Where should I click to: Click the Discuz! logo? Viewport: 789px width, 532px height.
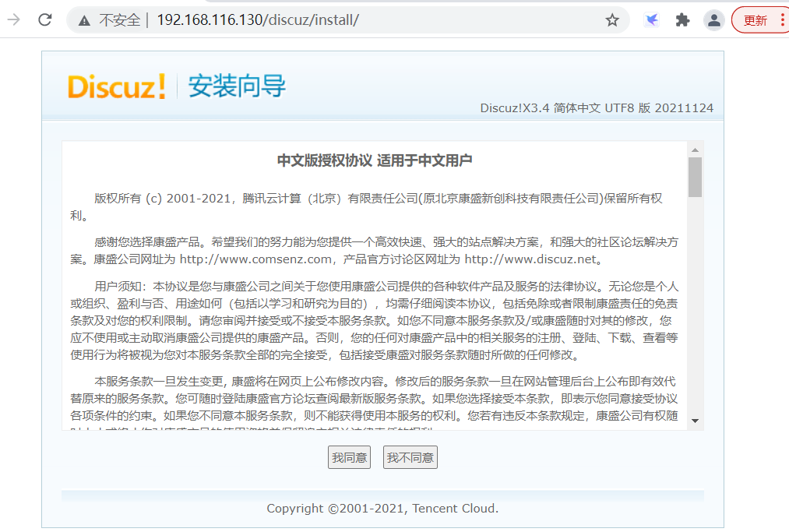coord(117,86)
